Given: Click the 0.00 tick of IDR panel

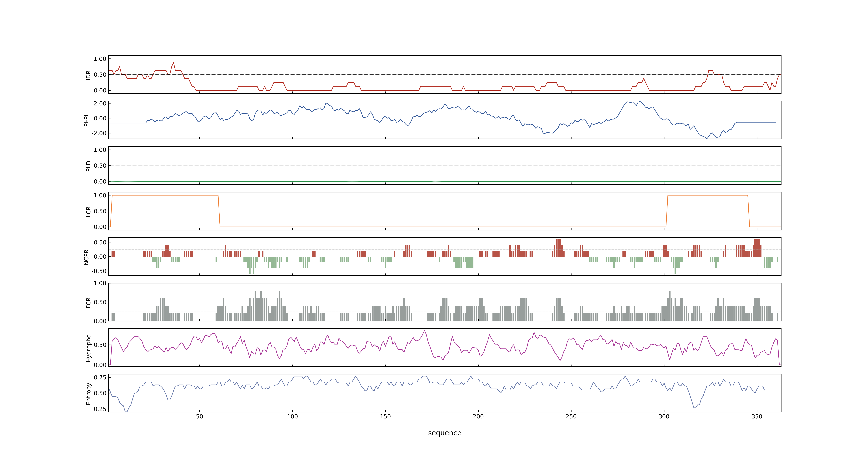Looking at the screenshot, I should (100, 90).
